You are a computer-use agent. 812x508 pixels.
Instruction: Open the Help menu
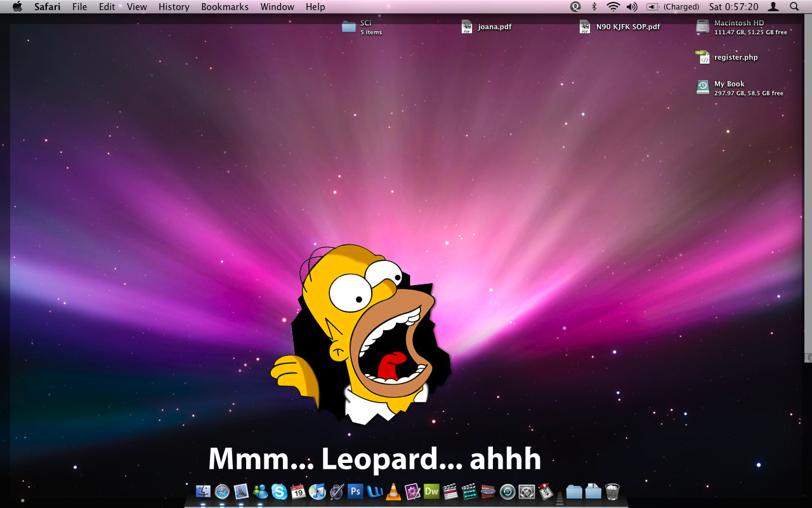(315, 7)
